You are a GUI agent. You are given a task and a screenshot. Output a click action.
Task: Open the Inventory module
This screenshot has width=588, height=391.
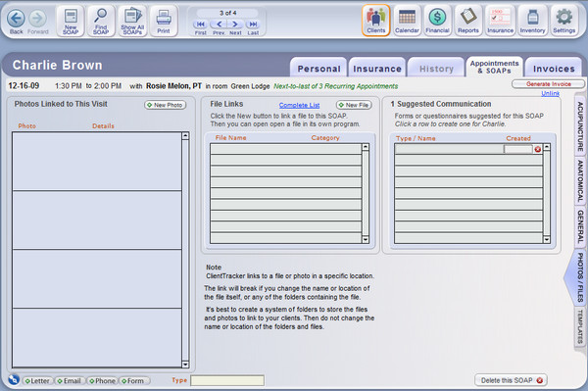532,21
